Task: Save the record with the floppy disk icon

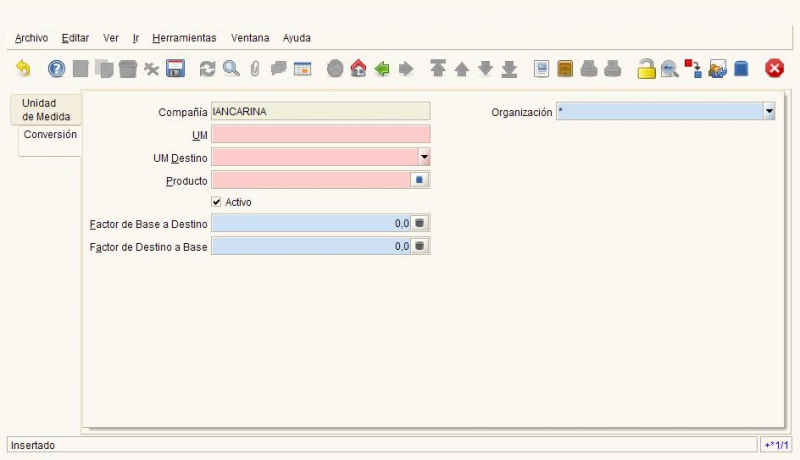Action: (x=175, y=69)
